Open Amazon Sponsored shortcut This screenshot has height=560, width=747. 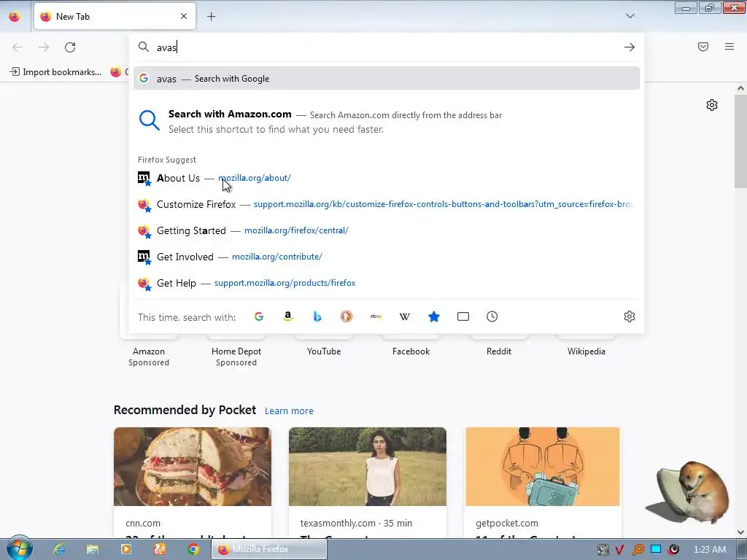pos(149,352)
